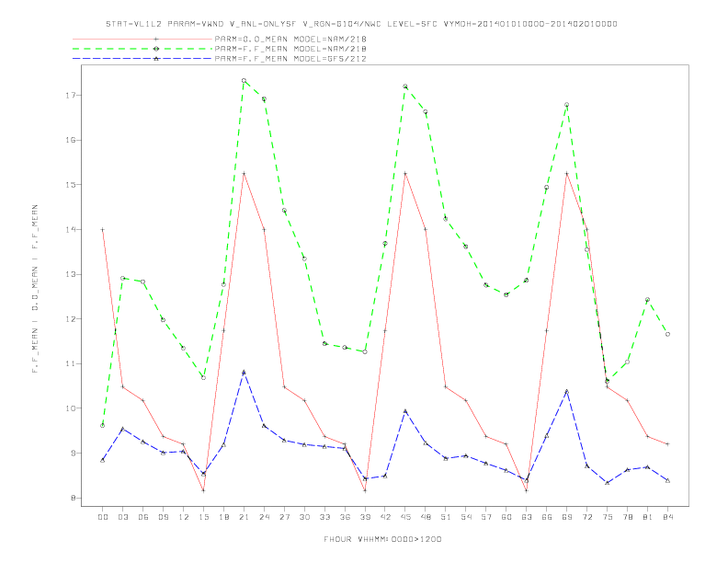Click blue triangle data point at hour 21
The image size is (728, 563).
click(244, 372)
